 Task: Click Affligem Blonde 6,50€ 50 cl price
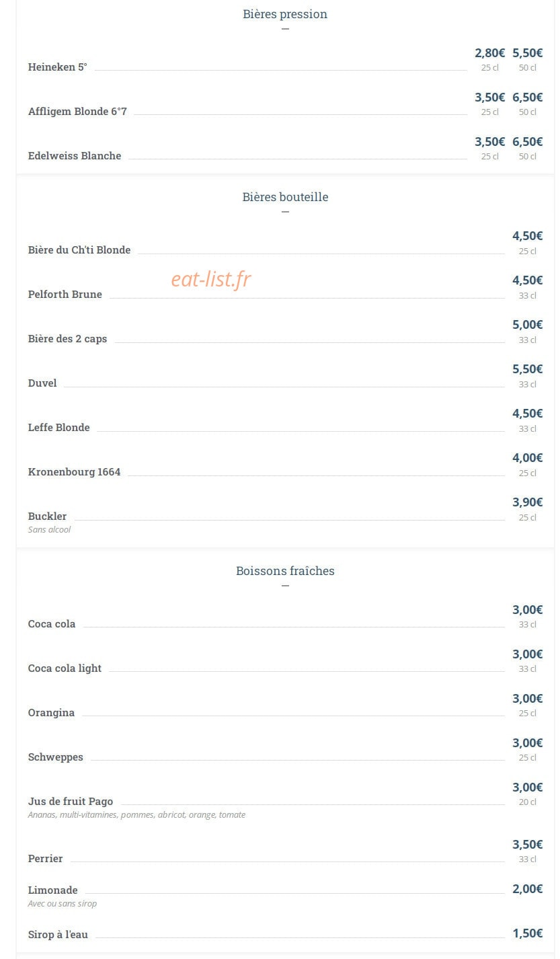click(528, 98)
